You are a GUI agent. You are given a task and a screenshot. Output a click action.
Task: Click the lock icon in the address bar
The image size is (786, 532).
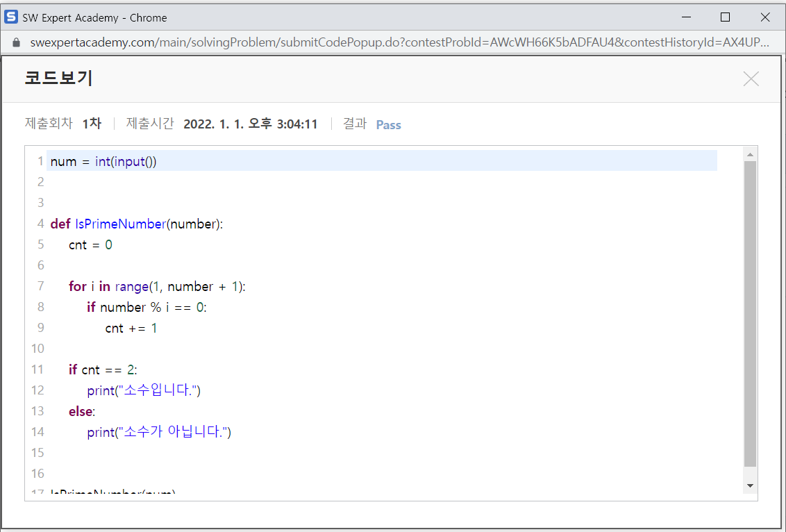[x=16, y=42]
